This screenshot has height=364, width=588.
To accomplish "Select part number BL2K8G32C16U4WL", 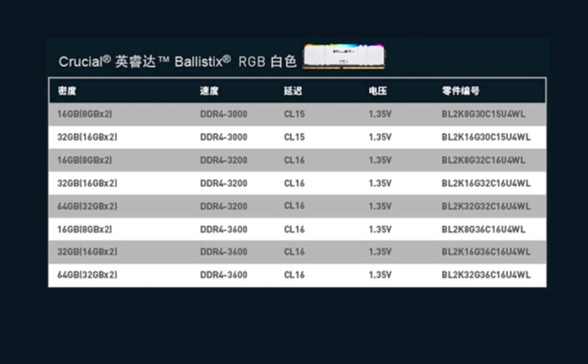I will coord(483,160).
